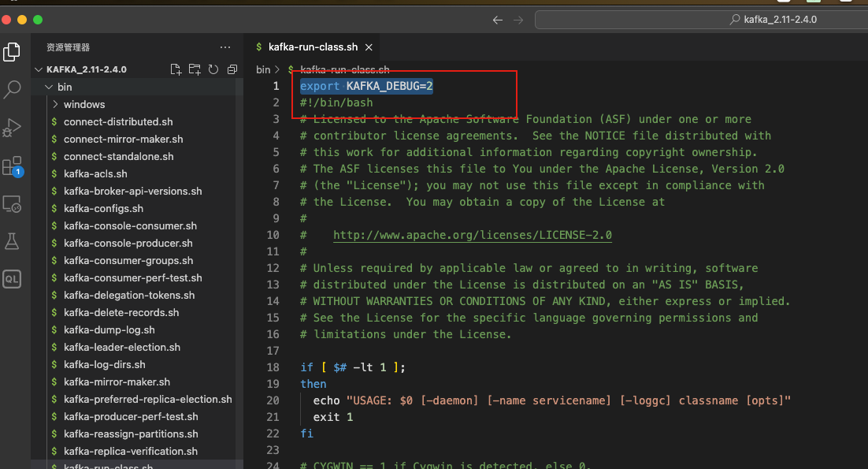The width and height of the screenshot is (868, 469).
Task: Open kafka-dump-log.sh file
Action: 109,330
